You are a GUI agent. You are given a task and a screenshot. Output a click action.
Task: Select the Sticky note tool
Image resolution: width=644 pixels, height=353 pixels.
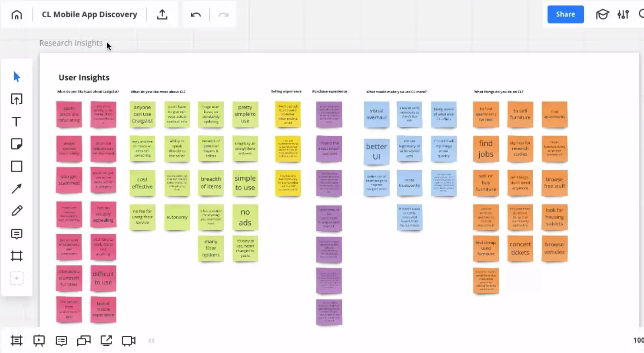pos(17,144)
